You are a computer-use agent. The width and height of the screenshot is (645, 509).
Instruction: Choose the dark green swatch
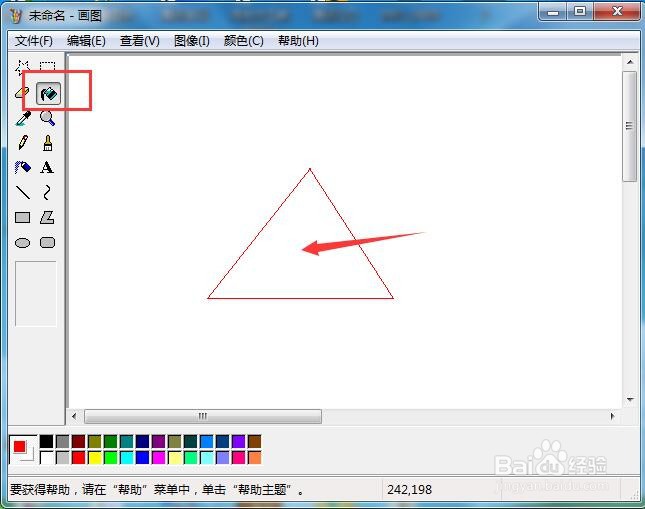coord(111,442)
